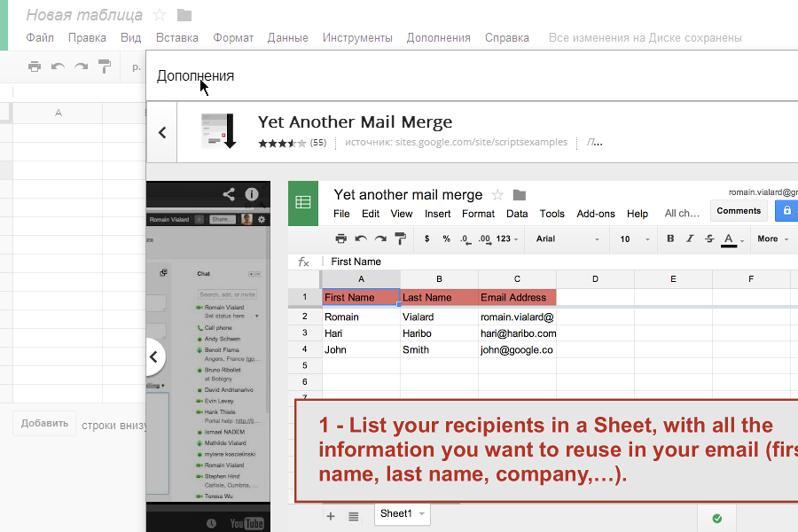Open the Данные menu

[x=287, y=37]
